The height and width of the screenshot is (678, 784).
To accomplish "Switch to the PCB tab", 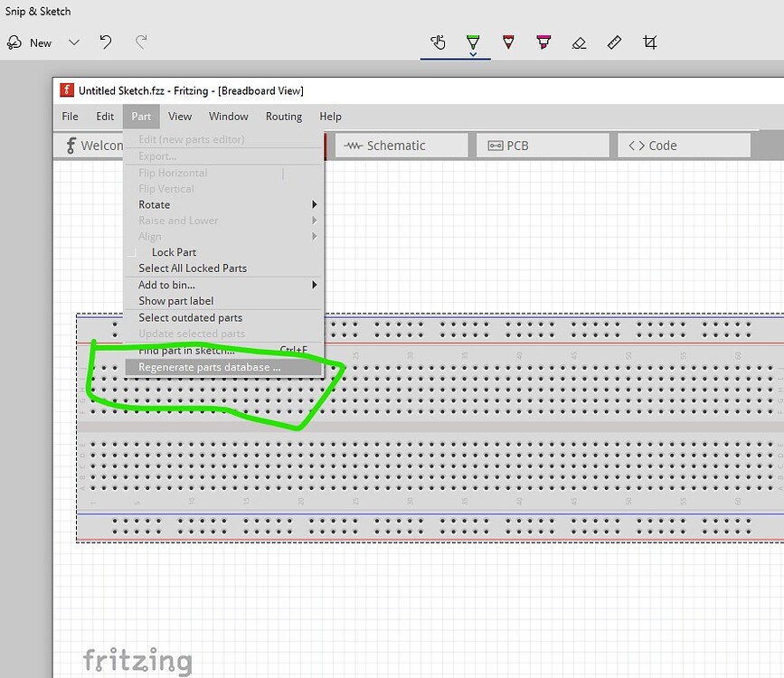I will tap(543, 146).
